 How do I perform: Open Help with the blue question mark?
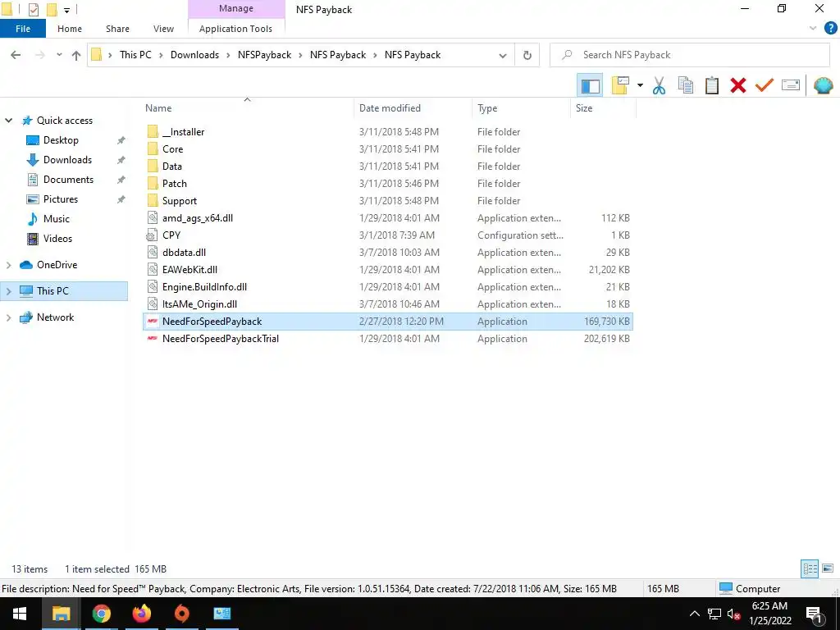point(830,29)
